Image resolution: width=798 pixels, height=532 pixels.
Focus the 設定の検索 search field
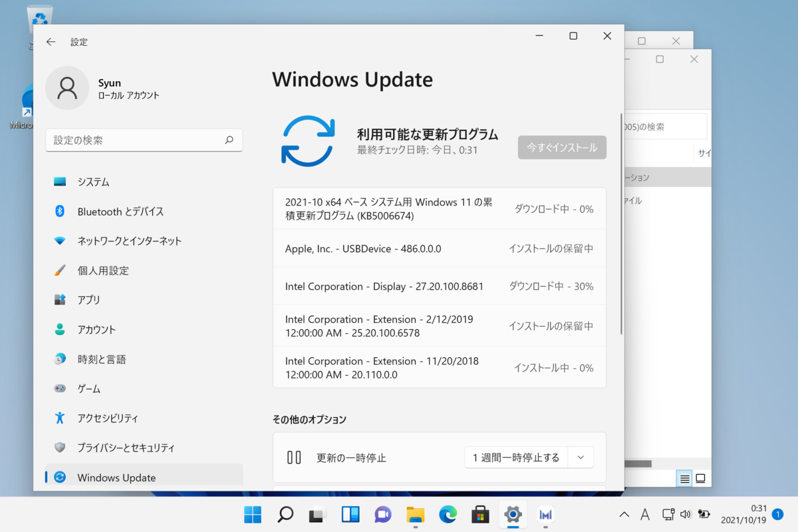coord(144,140)
